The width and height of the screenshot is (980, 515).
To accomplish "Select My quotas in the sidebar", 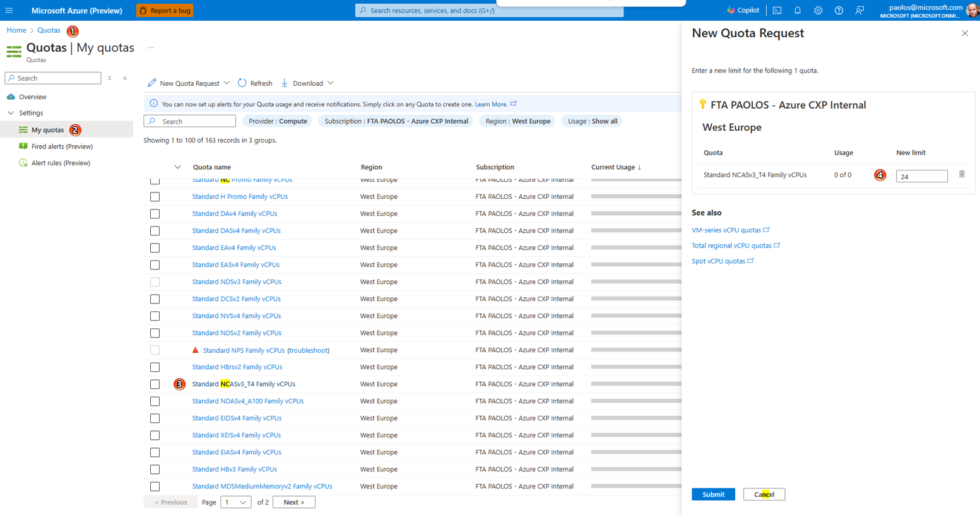I will (48, 129).
